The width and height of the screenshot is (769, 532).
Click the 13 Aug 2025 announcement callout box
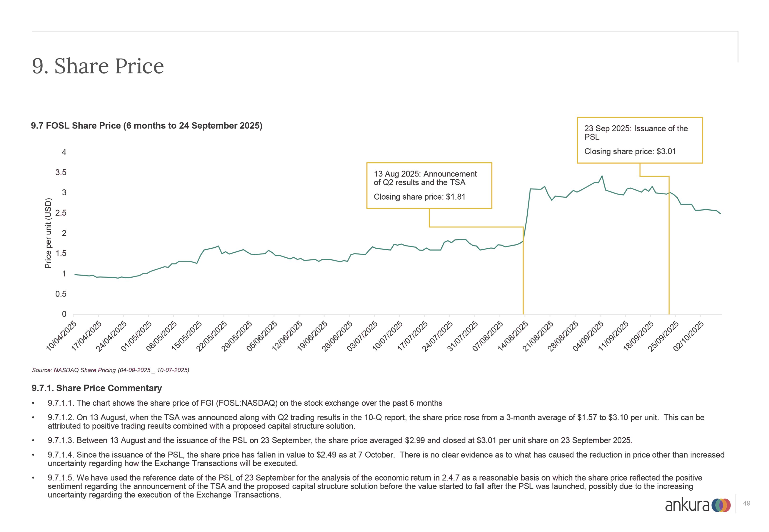point(429,185)
